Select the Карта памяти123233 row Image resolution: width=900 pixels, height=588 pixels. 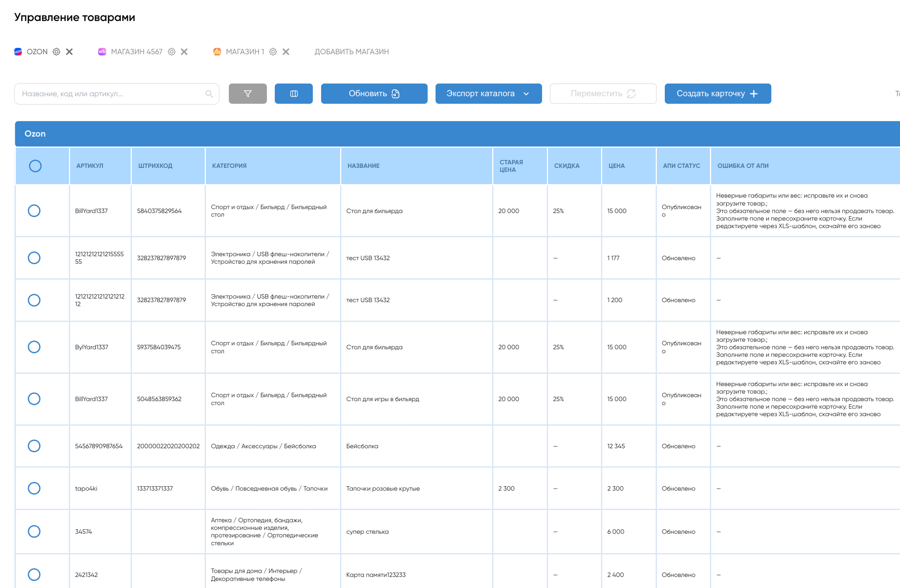coord(34,575)
